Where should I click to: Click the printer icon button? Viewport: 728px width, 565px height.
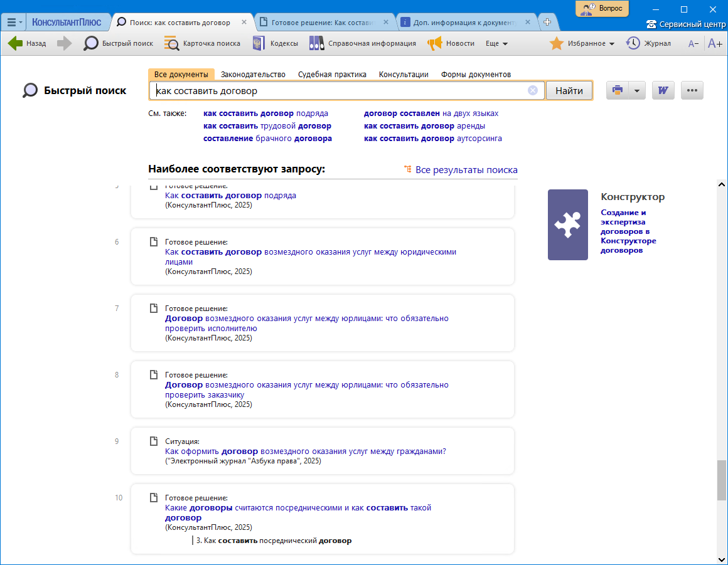click(x=618, y=90)
